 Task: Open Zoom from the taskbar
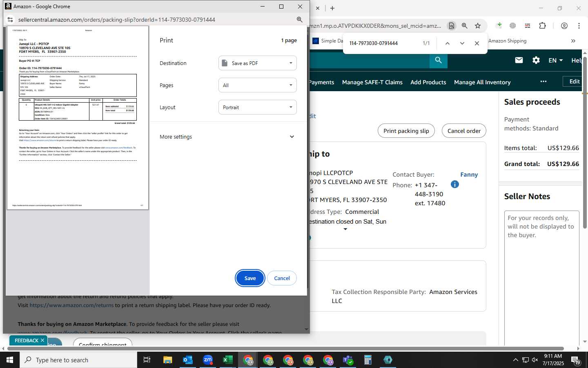[x=208, y=360]
